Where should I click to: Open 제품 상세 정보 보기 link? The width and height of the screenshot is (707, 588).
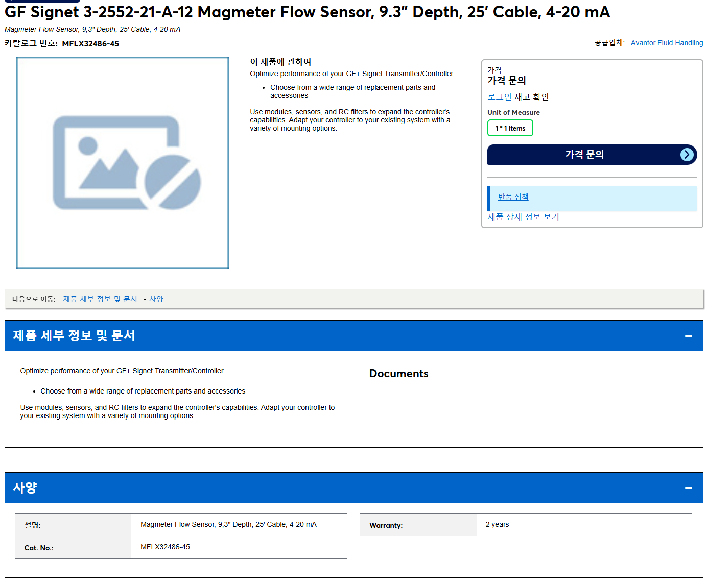523,217
